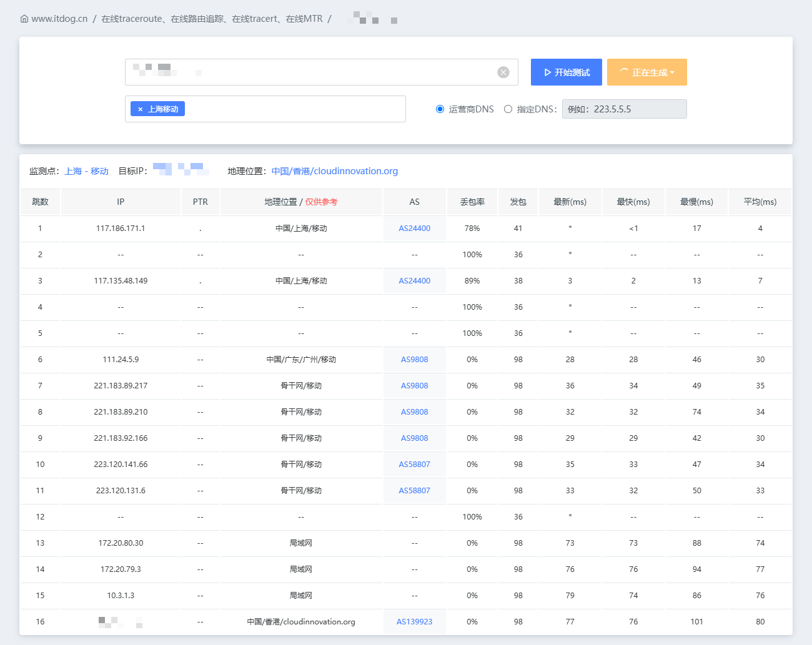Click the IP column header
Image resolution: width=812 pixels, height=645 pixels.
[121, 202]
